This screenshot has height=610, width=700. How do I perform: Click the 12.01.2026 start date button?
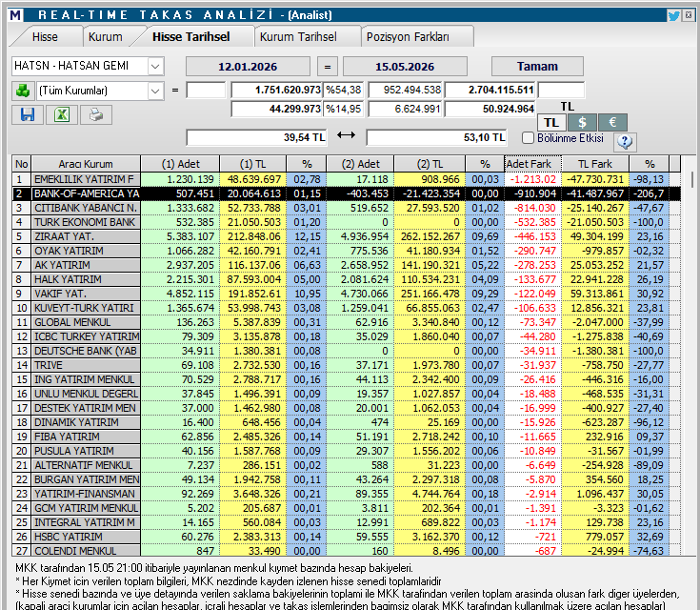(248, 67)
